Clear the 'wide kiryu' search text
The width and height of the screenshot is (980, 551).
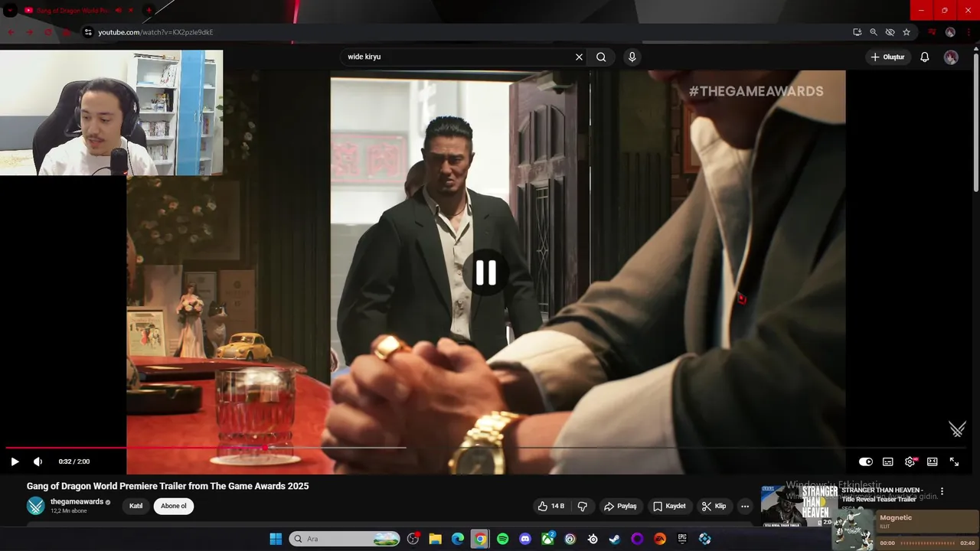point(579,57)
